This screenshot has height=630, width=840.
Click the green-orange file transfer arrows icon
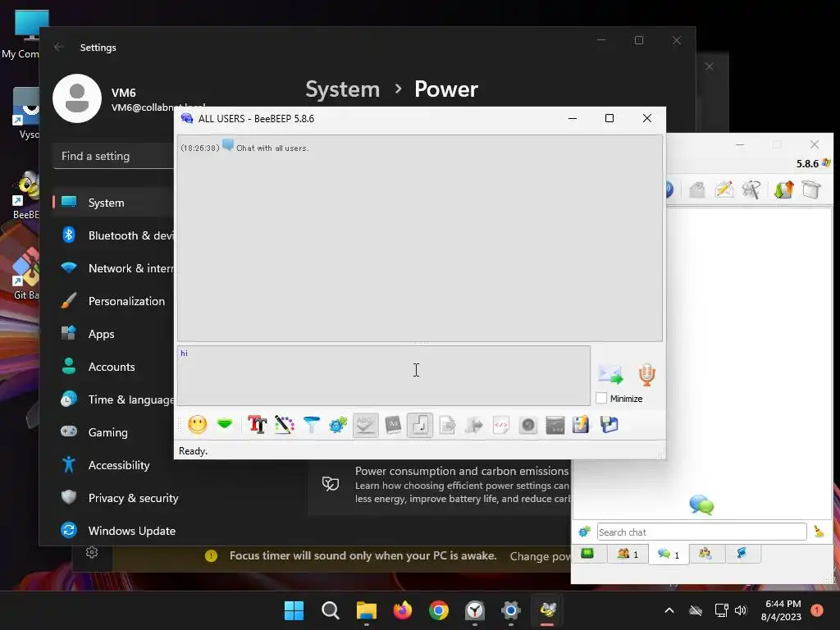[x=783, y=189]
